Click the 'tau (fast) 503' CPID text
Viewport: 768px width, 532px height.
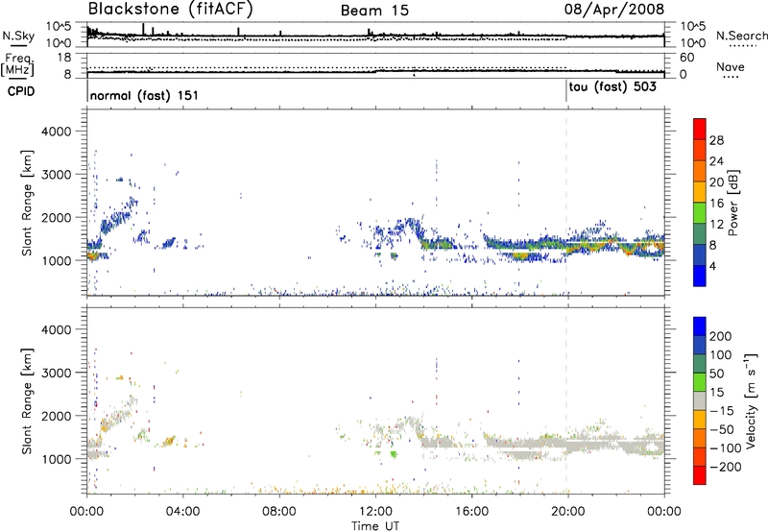click(612, 87)
